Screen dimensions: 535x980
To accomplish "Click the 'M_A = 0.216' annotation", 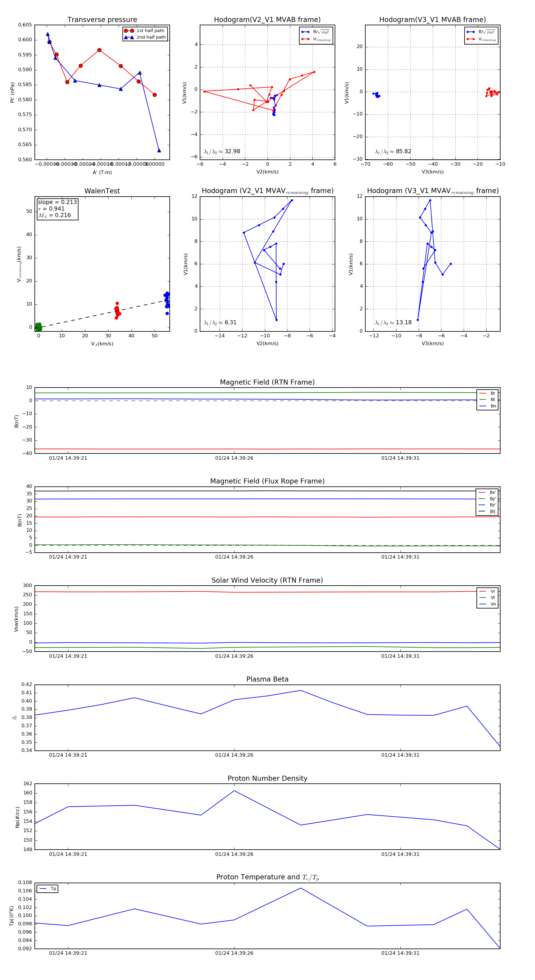I will point(54,215).
